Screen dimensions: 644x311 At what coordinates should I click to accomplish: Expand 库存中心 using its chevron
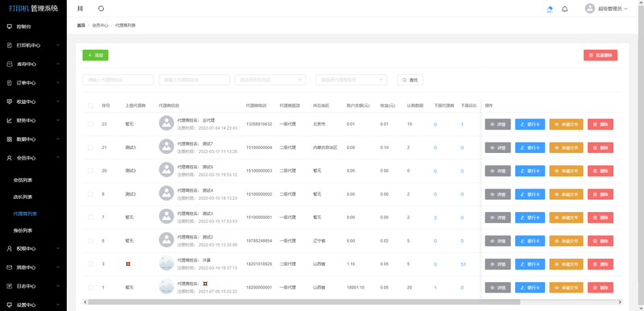(58, 64)
